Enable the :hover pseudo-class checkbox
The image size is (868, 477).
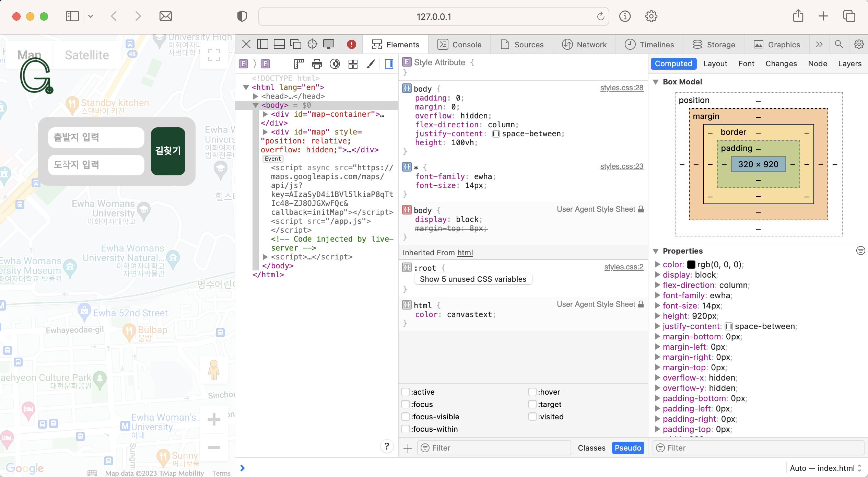(x=532, y=392)
